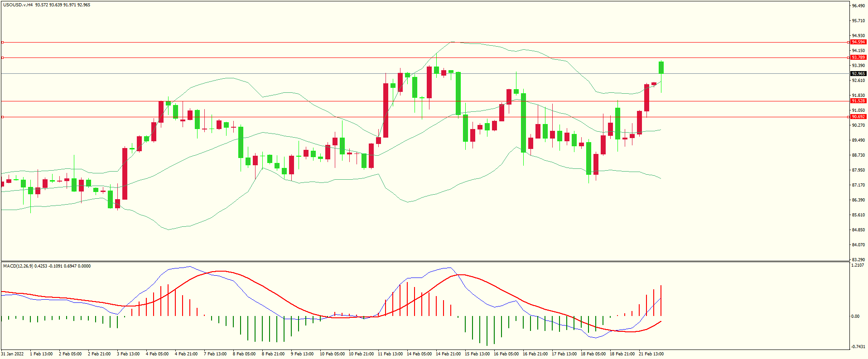Image resolution: width=868 pixels, height=359 pixels.
Task: Select the 94.594 horizontal line price tag
Action: 858,42
